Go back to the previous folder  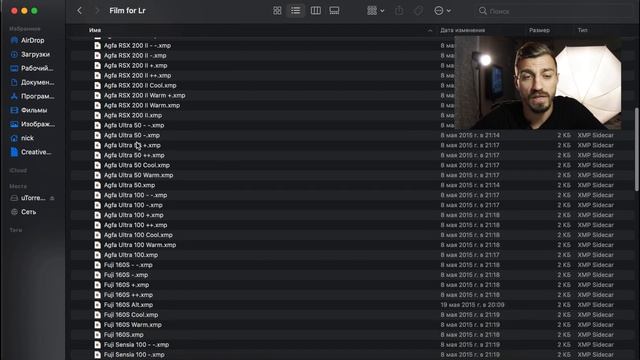click(x=80, y=11)
